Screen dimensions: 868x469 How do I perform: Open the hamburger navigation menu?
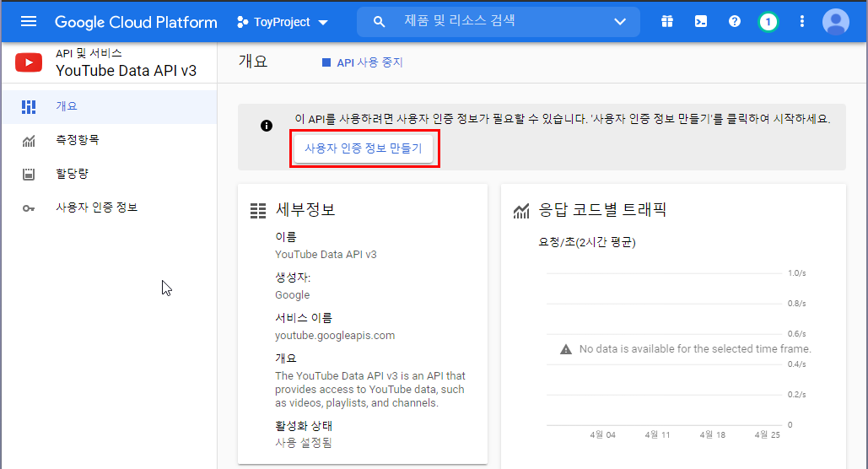click(28, 22)
